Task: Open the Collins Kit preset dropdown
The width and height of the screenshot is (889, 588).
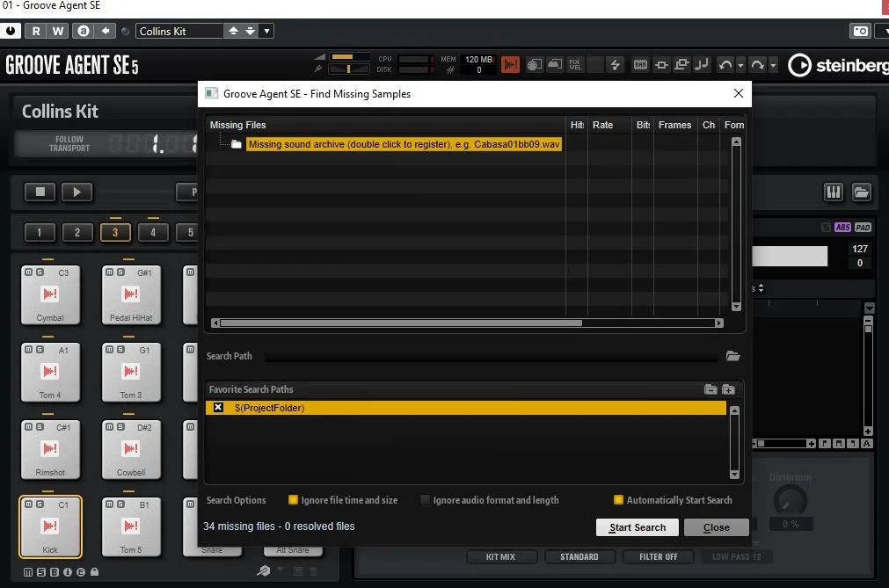Action: tap(266, 31)
